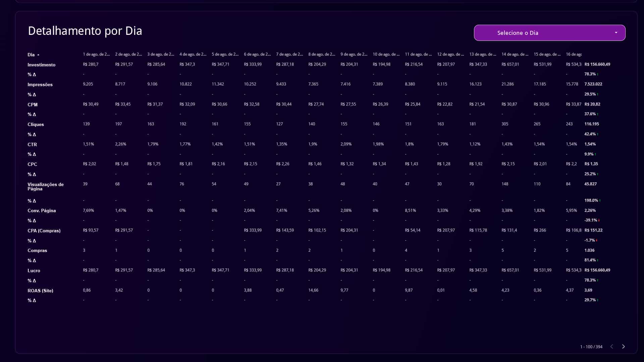Select the CPM row label
644x362 pixels.
point(33,105)
